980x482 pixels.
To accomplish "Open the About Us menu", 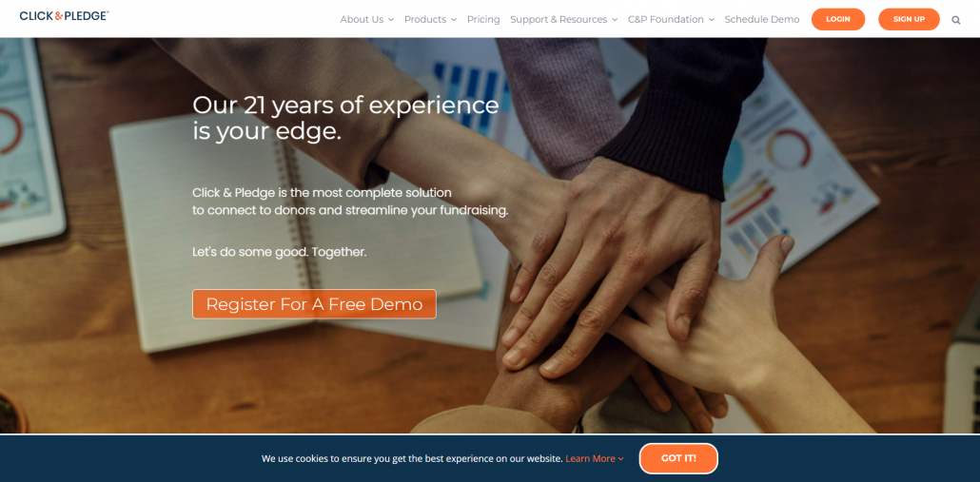I will pos(362,19).
